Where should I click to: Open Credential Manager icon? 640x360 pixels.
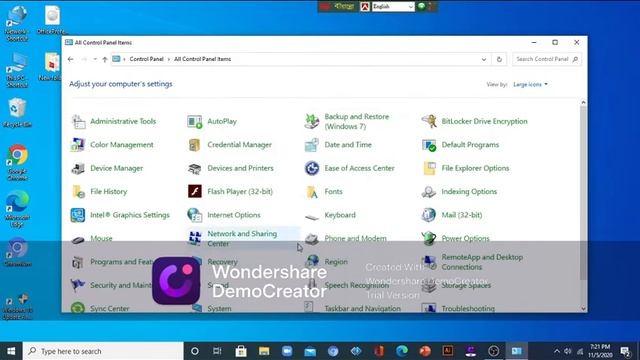pos(195,145)
